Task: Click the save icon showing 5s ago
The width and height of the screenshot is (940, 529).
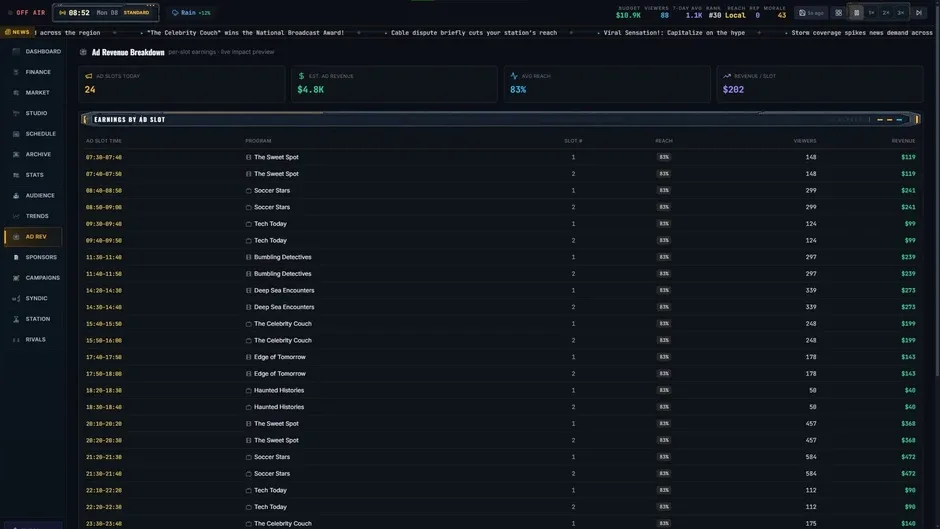Action: tap(802, 13)
